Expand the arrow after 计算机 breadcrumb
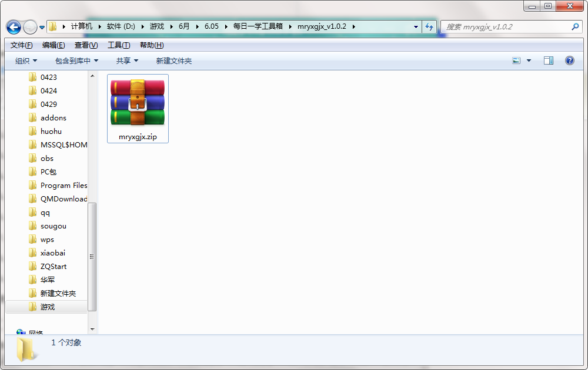 (x=100, y=26)
